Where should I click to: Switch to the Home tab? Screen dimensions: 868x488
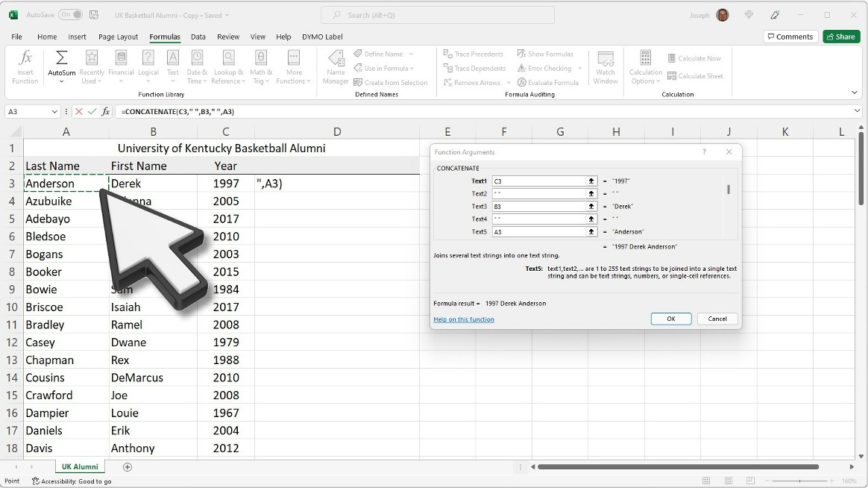(x=47, y=37)
